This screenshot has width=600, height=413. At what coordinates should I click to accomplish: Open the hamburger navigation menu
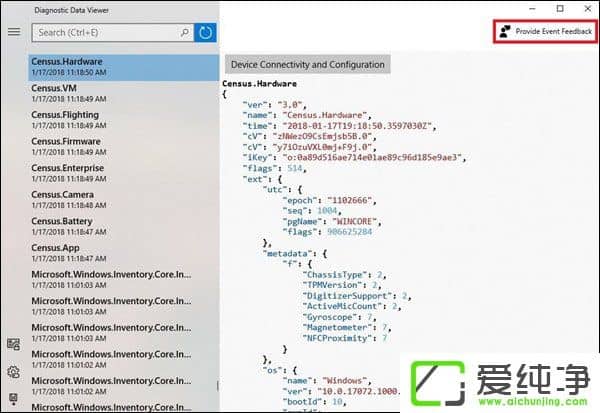pyautogui.click(x=14, y=32)
